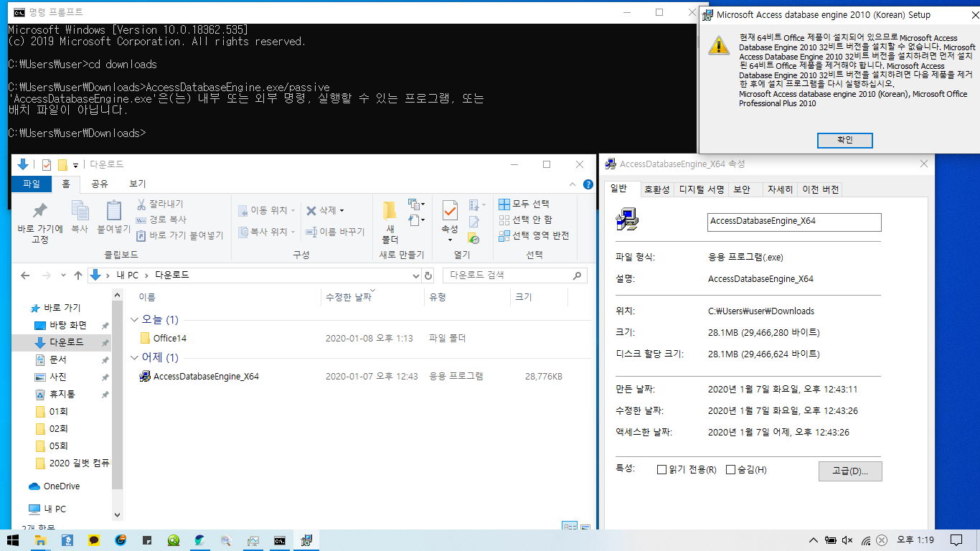
Task: Open the address bar history dropdown
Action: (x=416, y=275)
